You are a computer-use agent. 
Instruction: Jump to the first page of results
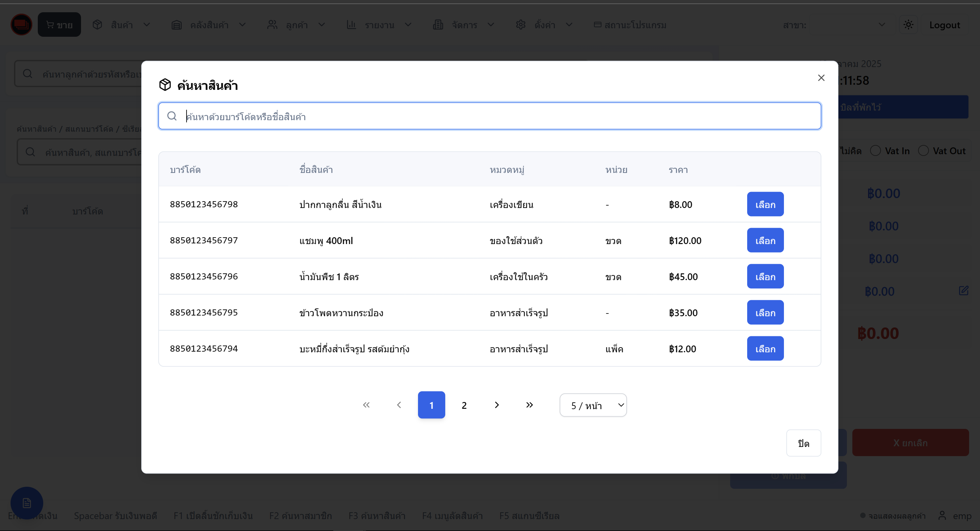coord(366,405)
